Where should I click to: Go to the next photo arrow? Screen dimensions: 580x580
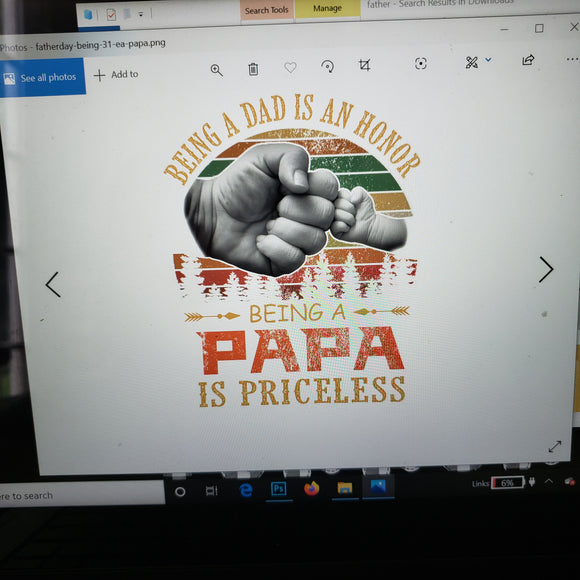pyautogui.click(x=546, y=270)
